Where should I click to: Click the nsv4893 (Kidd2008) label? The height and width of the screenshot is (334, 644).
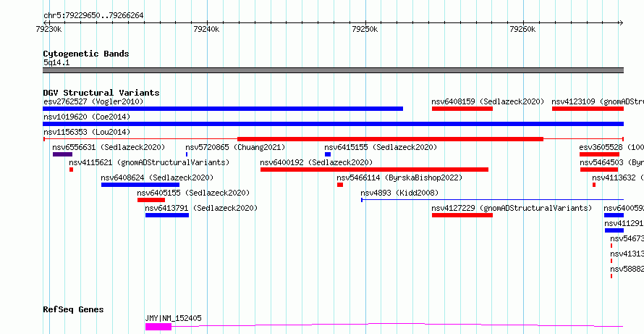tap(399, 193)
